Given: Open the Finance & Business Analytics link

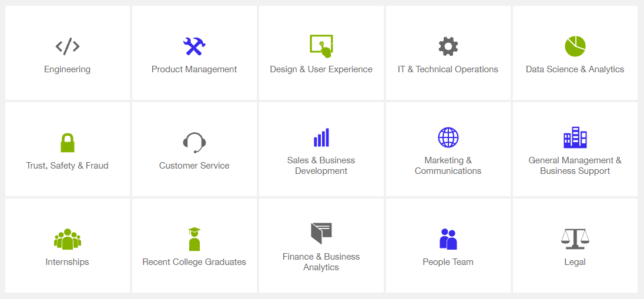Looking at the screenshot, I should (321, 261).
